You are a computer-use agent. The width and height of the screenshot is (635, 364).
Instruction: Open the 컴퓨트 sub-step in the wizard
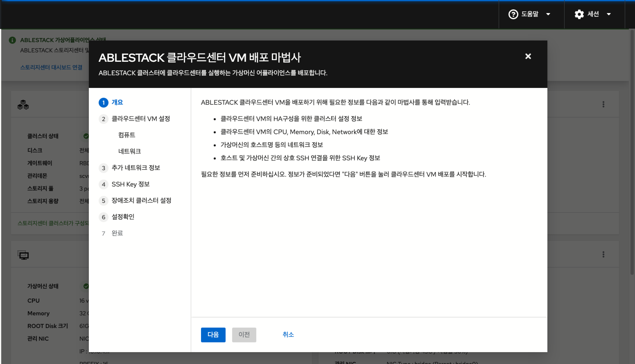point(127,135)
